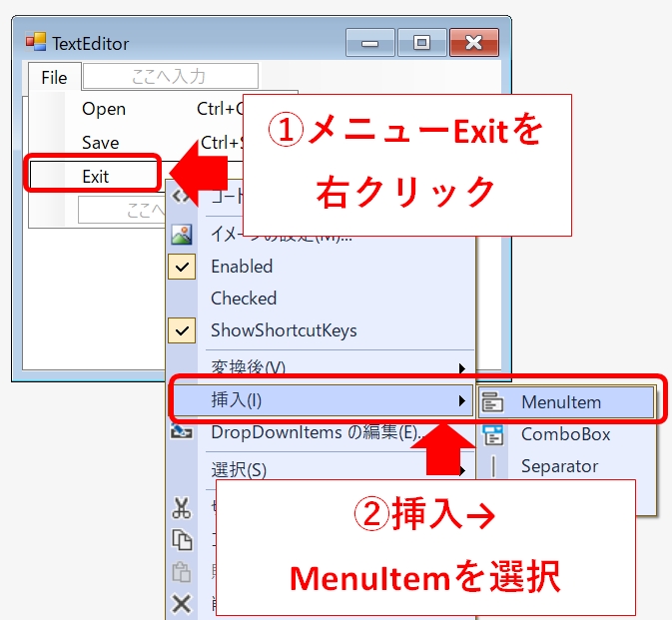Screen dimensions: 672x620
Task: Click the DropDownItems edit icon
Action: click(182, 432)
